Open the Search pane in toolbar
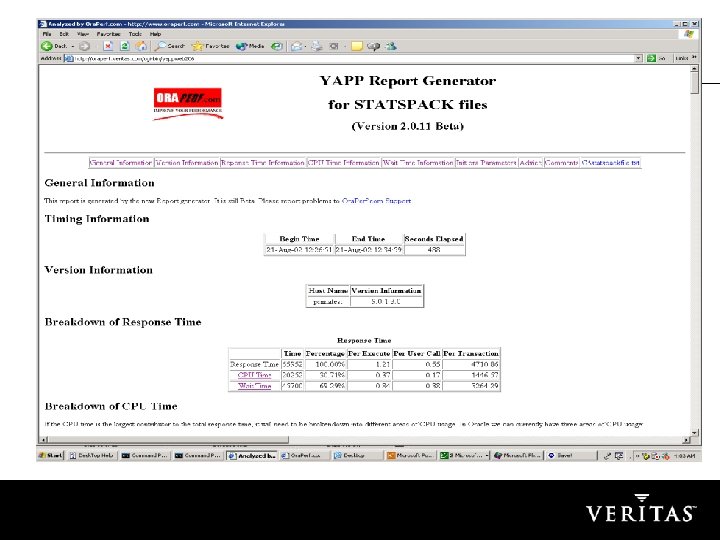Screen dimensions: 720x540 tap(170, 46)
